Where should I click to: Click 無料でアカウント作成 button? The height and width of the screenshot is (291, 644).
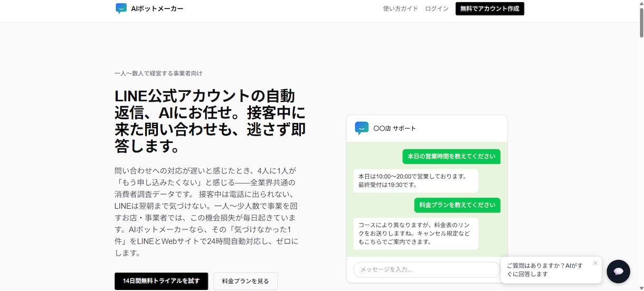[x=490, y=8]
